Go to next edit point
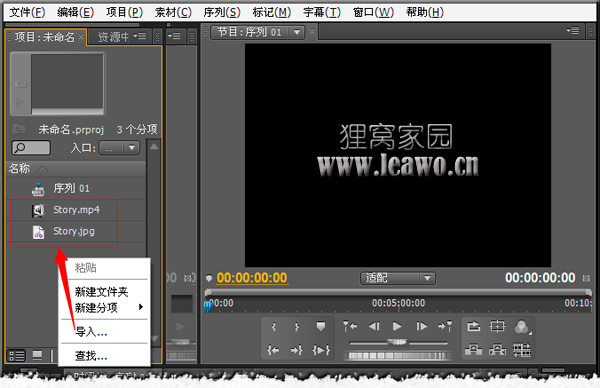This screenshot has width=600, height=388. (445, 326)
